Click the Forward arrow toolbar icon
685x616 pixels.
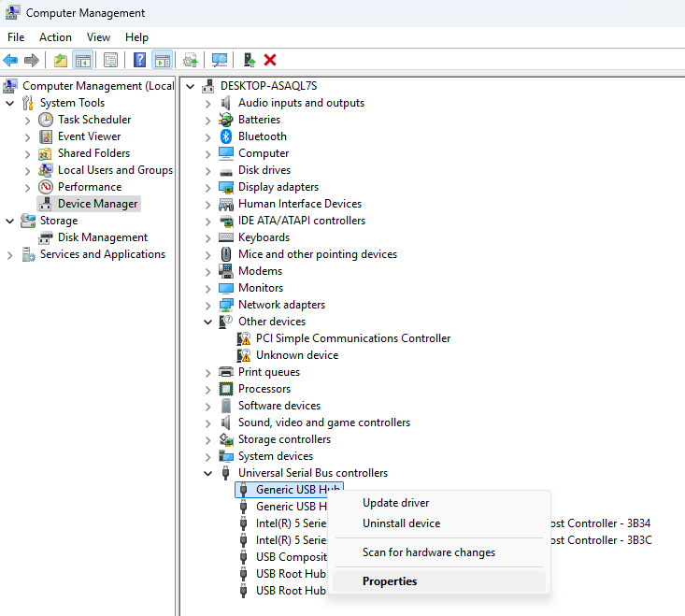pyautogui.click(x=32, y=60)
